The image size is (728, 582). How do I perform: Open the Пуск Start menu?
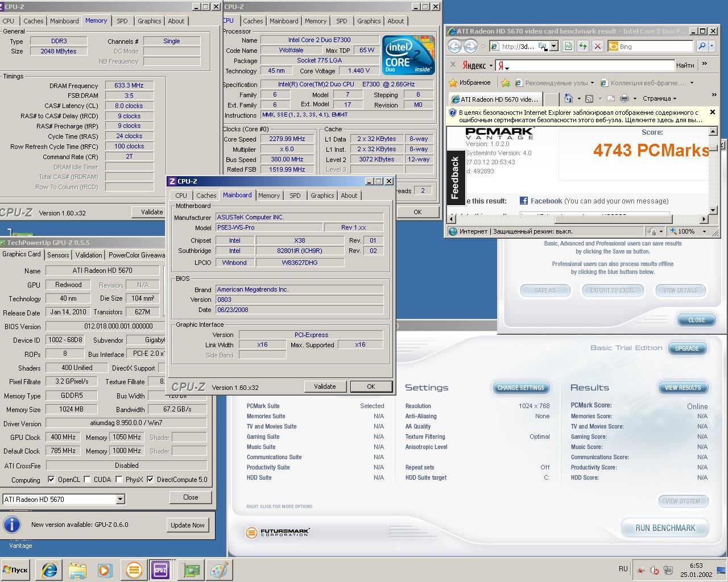coord(15,569)
